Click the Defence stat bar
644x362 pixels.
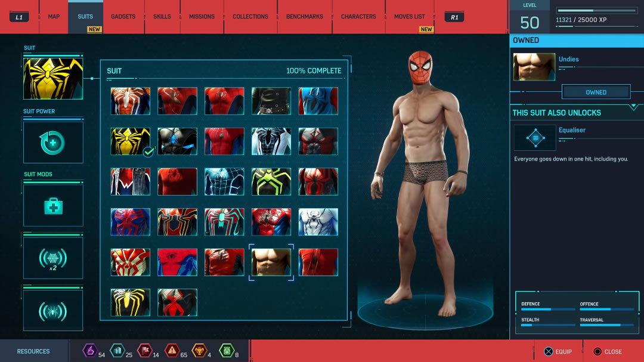548,309
